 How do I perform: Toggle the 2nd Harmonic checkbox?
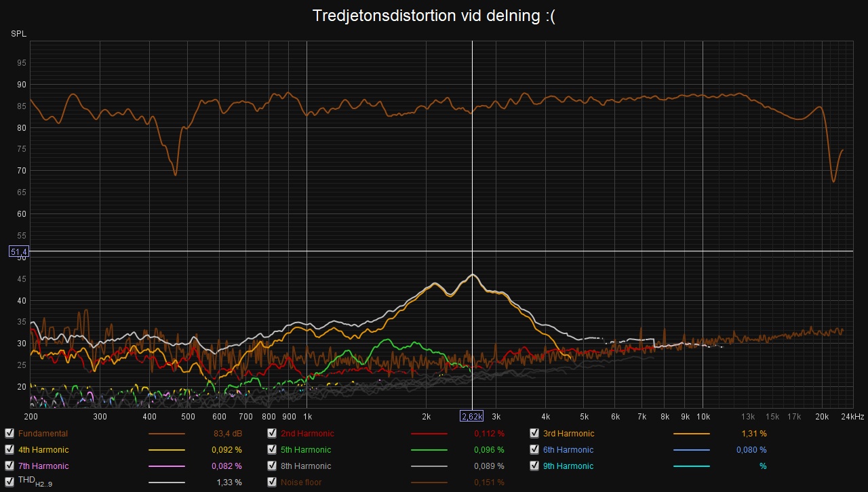[272, 434]
